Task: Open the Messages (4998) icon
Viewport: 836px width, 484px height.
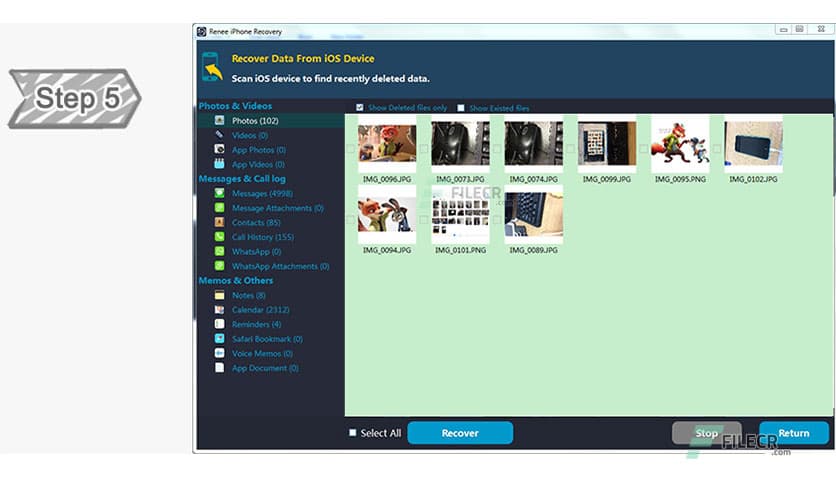Action: (219, 193)
